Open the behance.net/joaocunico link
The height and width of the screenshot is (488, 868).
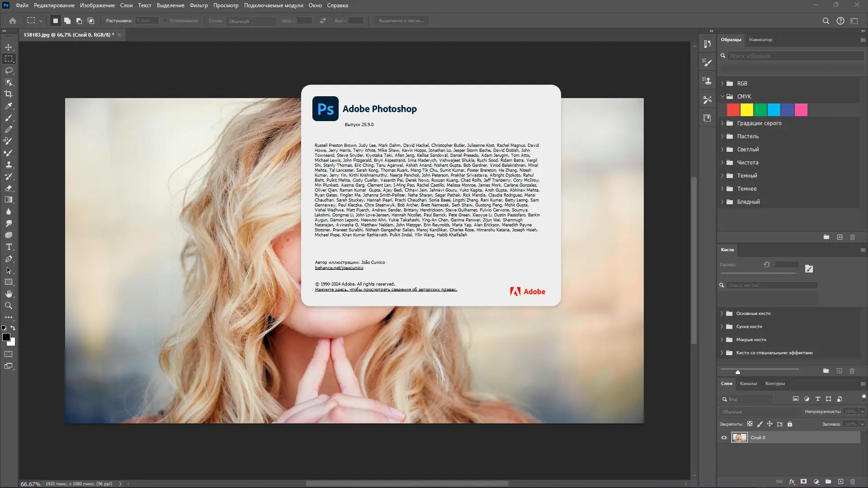pos(339,267)
